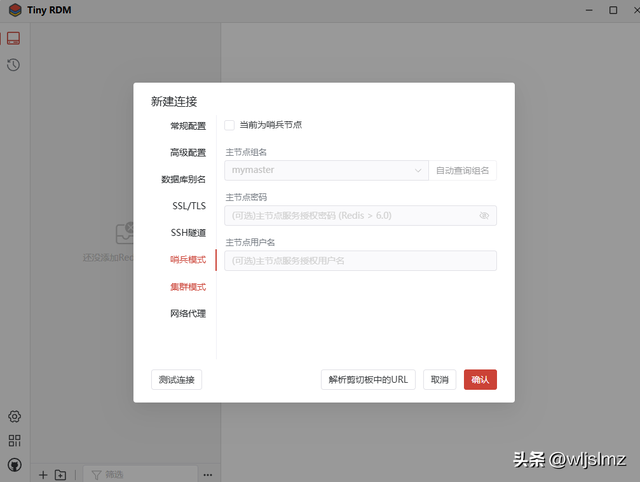The height and width of the screenshot is (482, 640).
Task: Select the 哨兵模式 tab
Action: click(188, 260)
